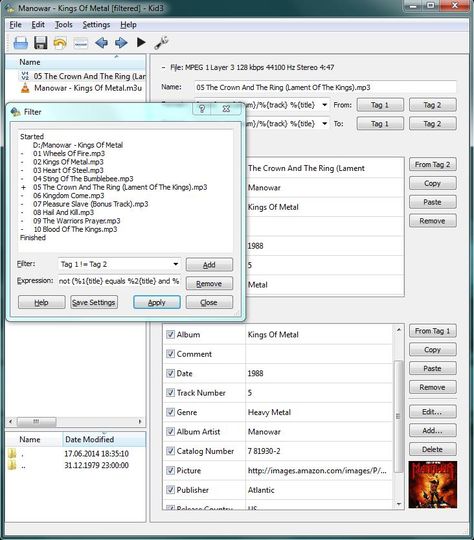Collapse the File section expander
The image size is (474, 540).
(x=163, y=68)
